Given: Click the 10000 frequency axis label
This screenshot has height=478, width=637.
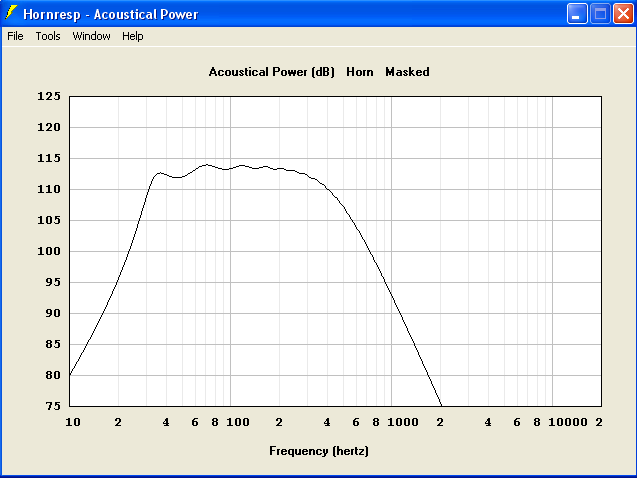Looking at the screenshot, I should (568, 422).
